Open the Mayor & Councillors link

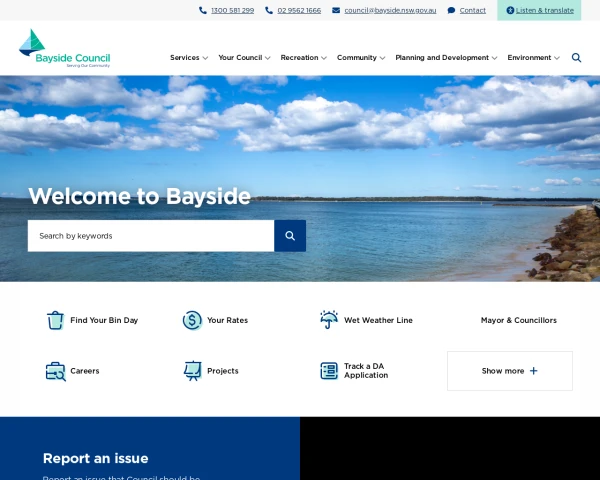pos(518,320)
